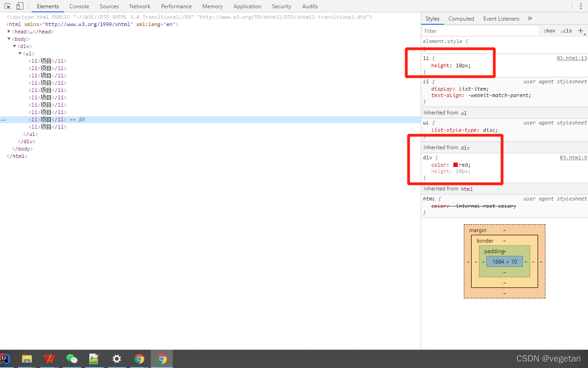The width and height of the screenshot is (588, 368).
Task: Open the Application tab
Action: click(247, 6)
